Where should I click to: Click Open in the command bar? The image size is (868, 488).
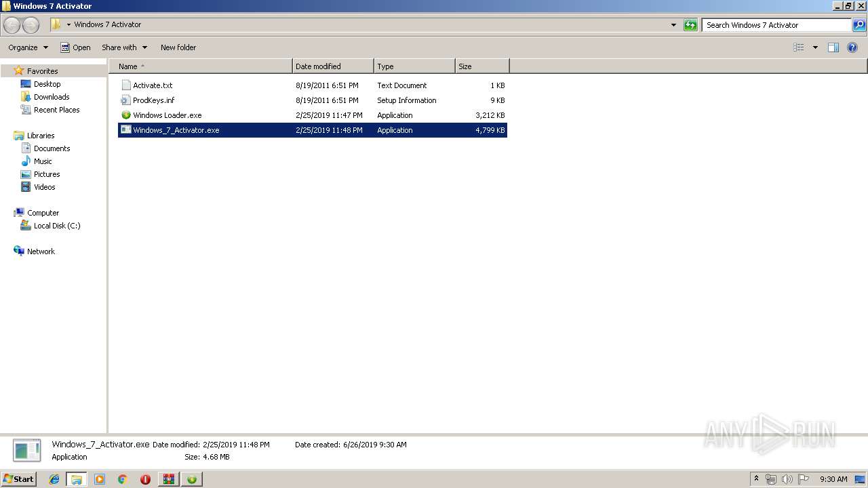(x=75, y=47)
